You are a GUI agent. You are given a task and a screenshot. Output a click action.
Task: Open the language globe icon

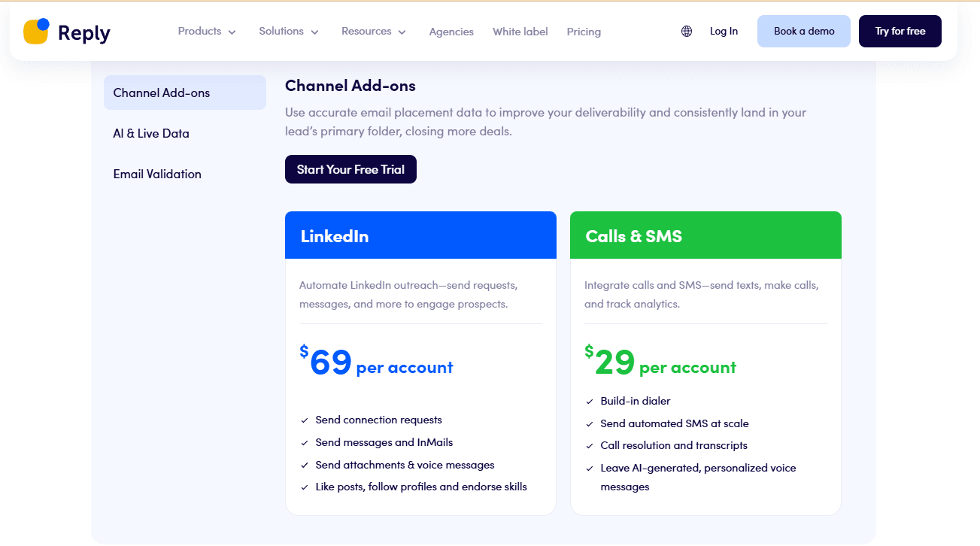687,32
